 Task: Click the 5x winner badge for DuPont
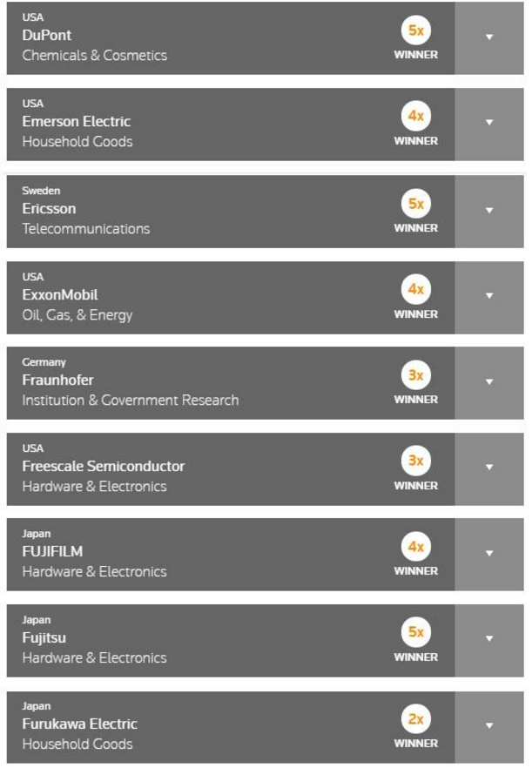tap(416, 30)
